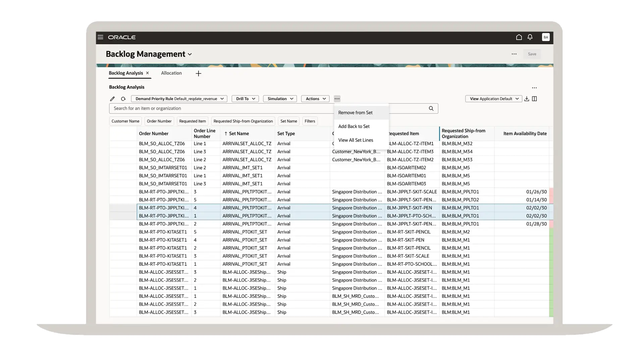The height and width of the screenshot is (362, 644).
Task: Open notifications bell
Action: pyautogui.click(x=530, y=37)
